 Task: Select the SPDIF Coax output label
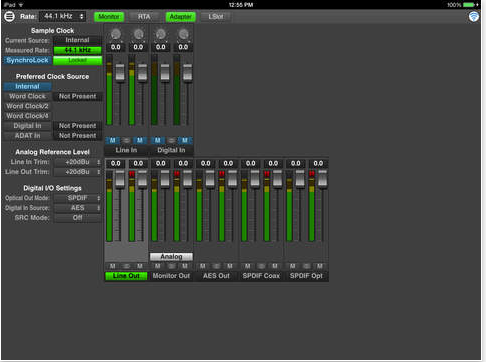click(261, 276)
